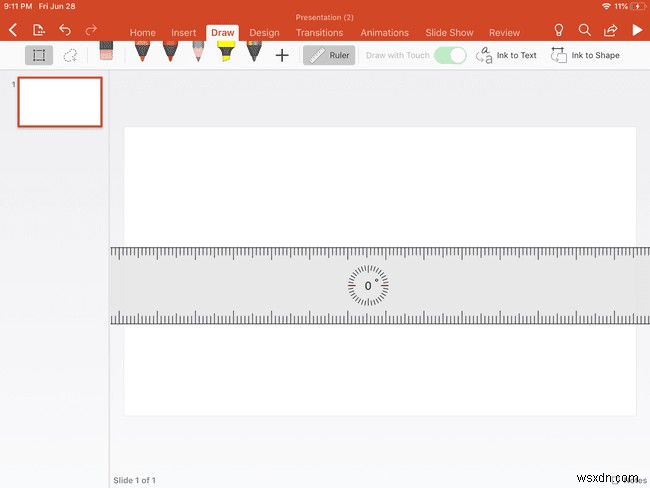Convert Ink to Shape

click(x=585, y=55)
